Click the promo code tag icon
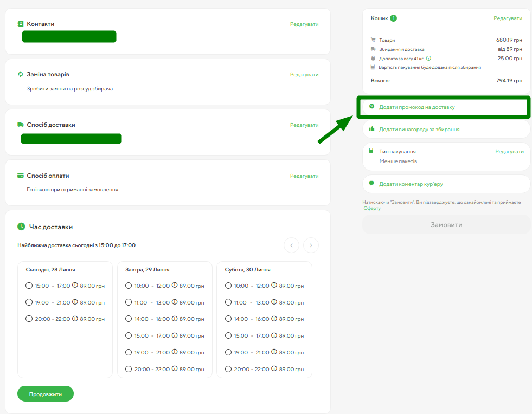 pyautogui.click(x=371, y=107)
